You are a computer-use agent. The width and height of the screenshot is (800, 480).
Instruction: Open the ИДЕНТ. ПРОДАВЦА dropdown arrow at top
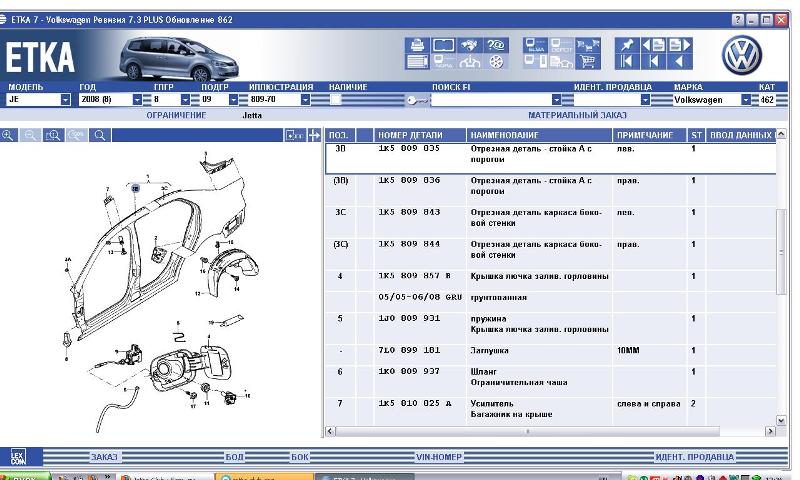click(x=645, y=99)
